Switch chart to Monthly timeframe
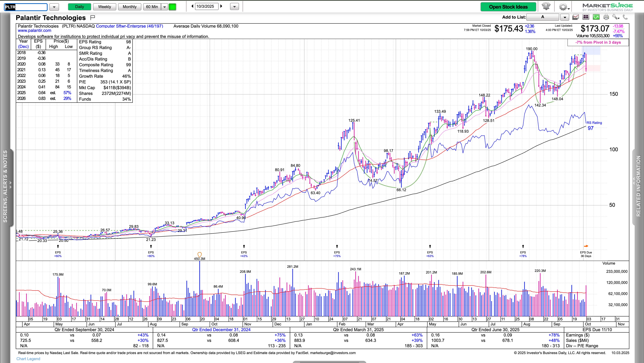The height and width of the screenshot is (363, 644). click(130, 7)
